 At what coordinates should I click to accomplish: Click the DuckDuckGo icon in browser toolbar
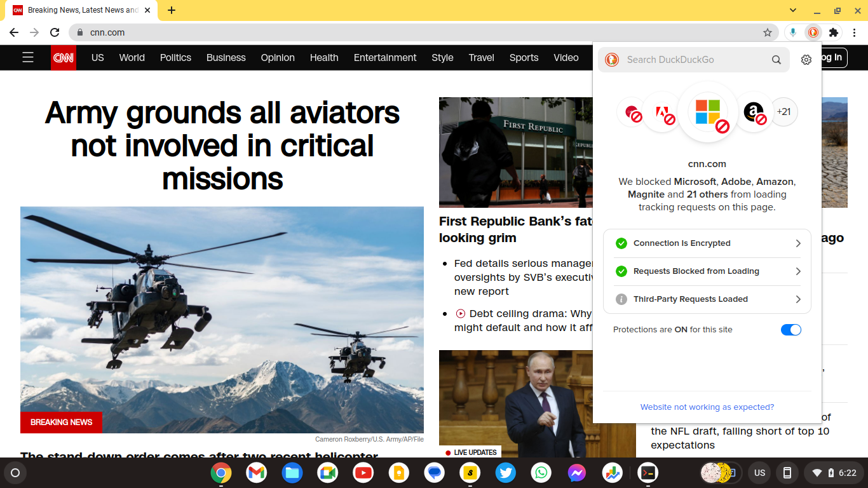point(813,32)
